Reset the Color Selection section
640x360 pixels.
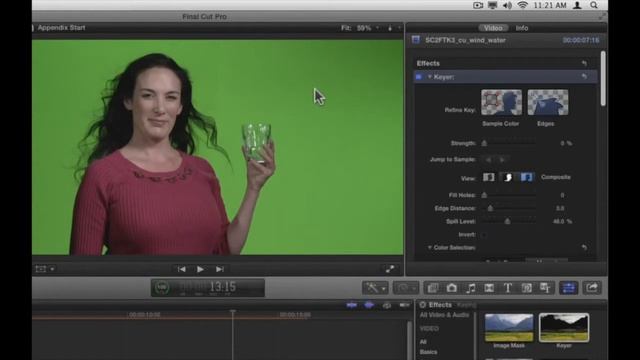pos(584,247)
